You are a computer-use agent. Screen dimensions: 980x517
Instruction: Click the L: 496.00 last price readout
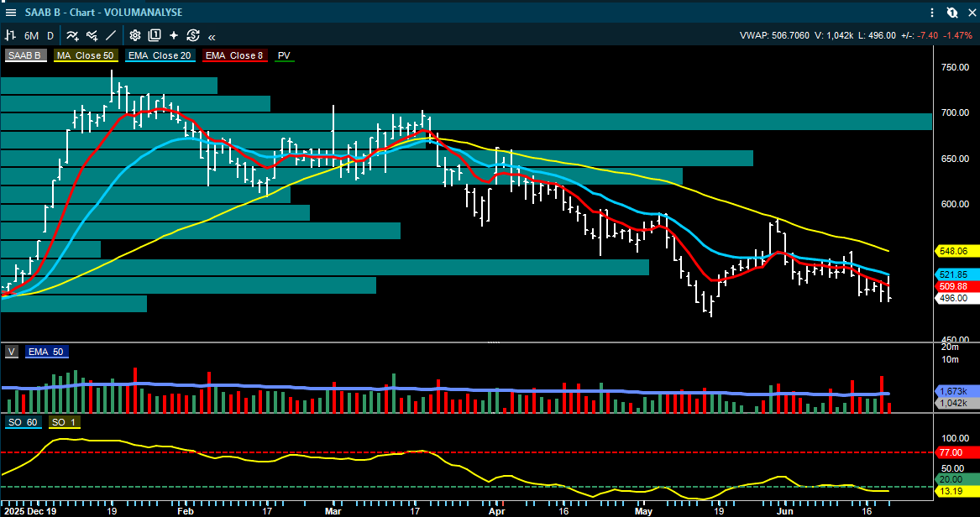878,35
